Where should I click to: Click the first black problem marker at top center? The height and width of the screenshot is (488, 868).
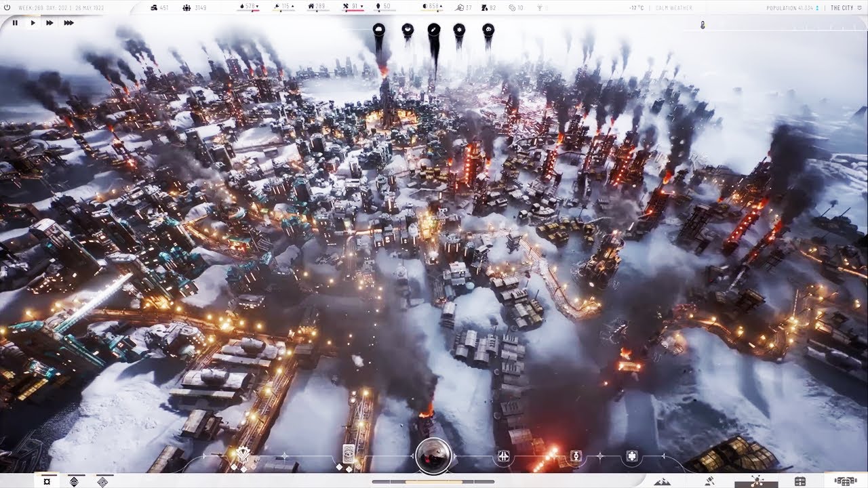coord(378,30)
